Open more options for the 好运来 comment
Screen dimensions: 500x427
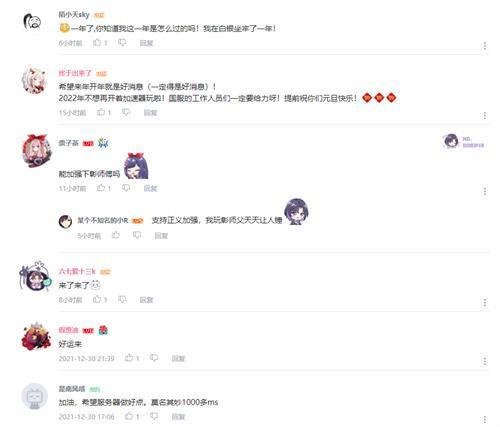coord(485,361)
